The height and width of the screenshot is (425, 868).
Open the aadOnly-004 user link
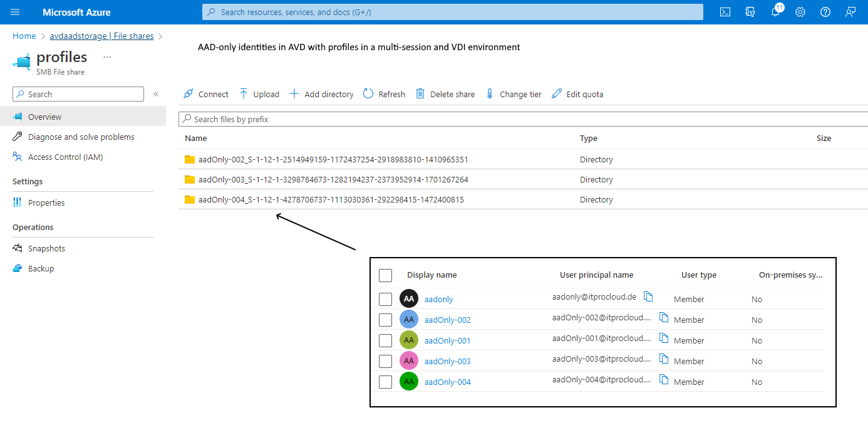tap(448, 382)
